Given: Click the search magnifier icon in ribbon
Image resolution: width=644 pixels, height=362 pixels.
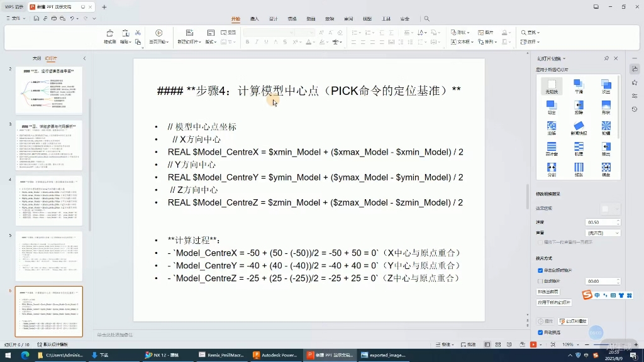Looking at the screenshot, I should 427,19.
